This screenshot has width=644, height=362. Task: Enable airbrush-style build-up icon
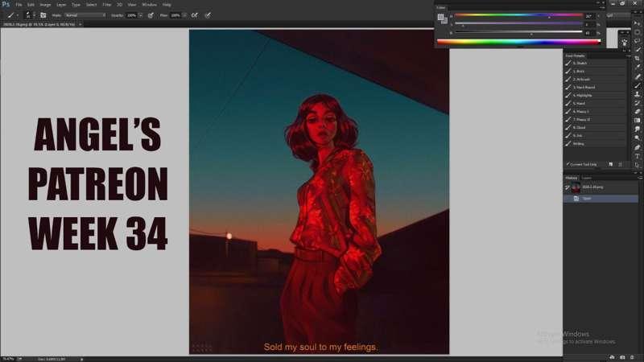click(195, 15)
